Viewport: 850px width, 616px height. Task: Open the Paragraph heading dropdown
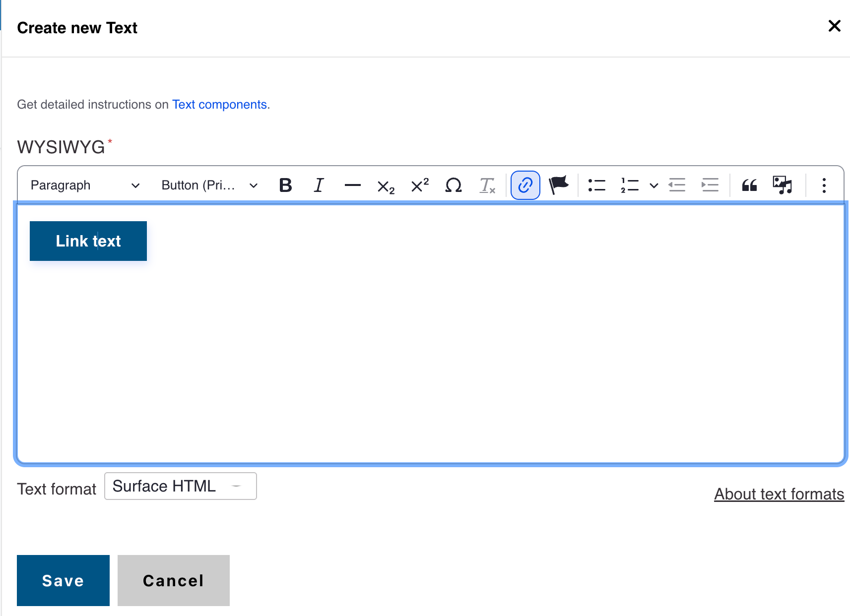(x=85, y=185)
